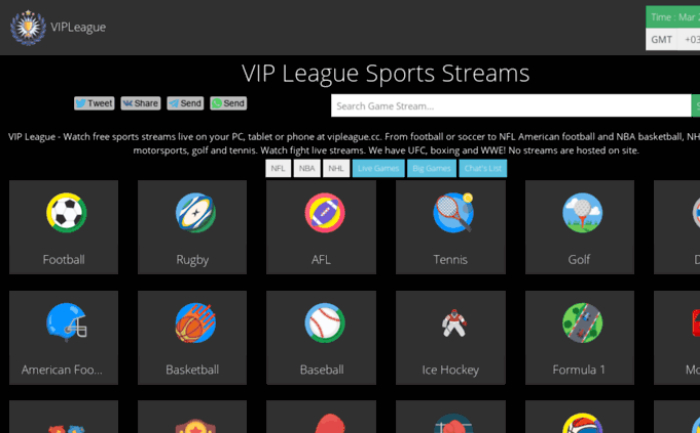Select the Golf ball icon
The width and height of the screenshot is (700, 433).
(x=582, y=213)
